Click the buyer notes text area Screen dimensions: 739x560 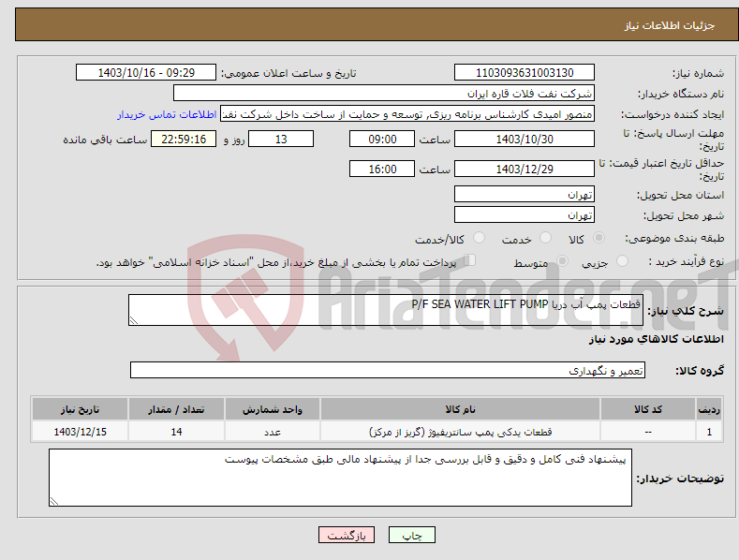(340, 478)
